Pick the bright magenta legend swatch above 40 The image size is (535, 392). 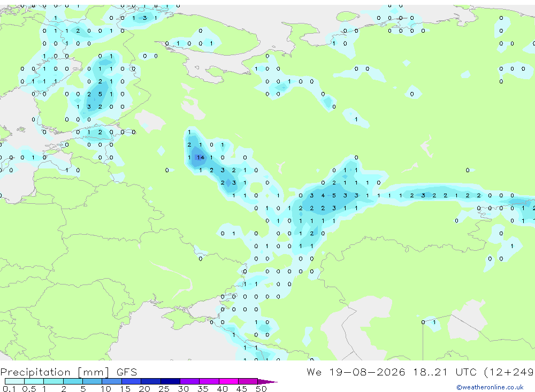click(228, 381)
